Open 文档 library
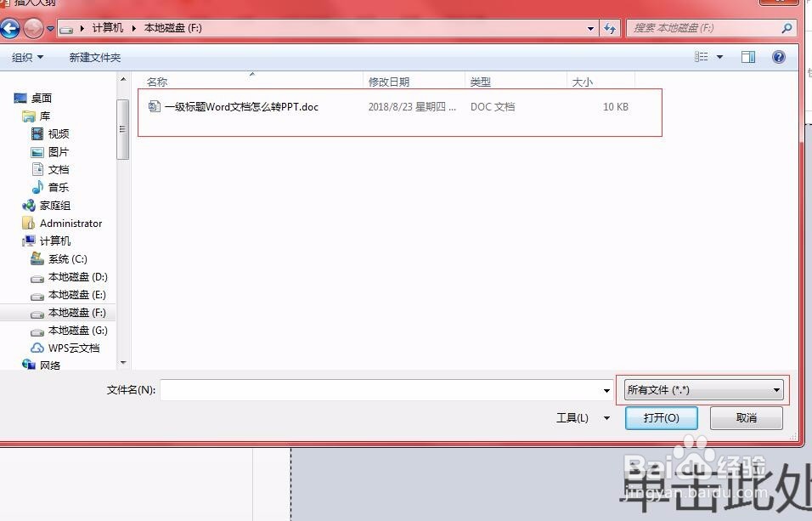Image resolution: width=812 pixels, height=521 pixels. point(59,169)
